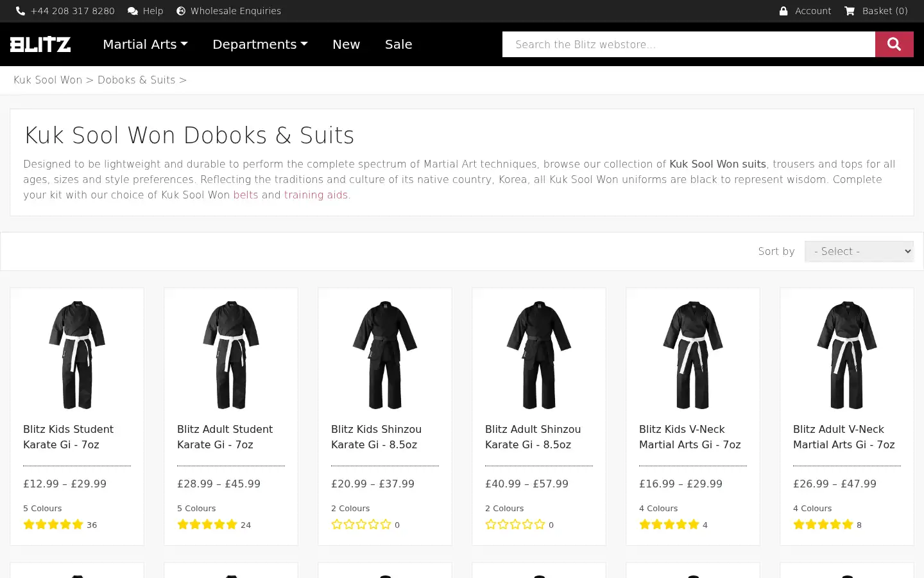Click the Basket cart icon
The width and height of the screenshot is (924, 578).
click(850, 11)
